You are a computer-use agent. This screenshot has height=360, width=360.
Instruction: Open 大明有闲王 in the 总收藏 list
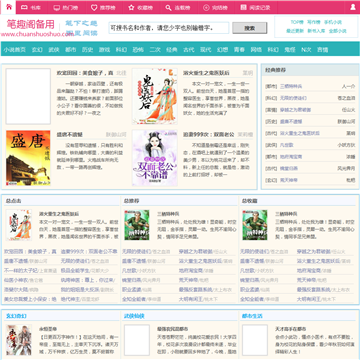click(x=309, y=299)
